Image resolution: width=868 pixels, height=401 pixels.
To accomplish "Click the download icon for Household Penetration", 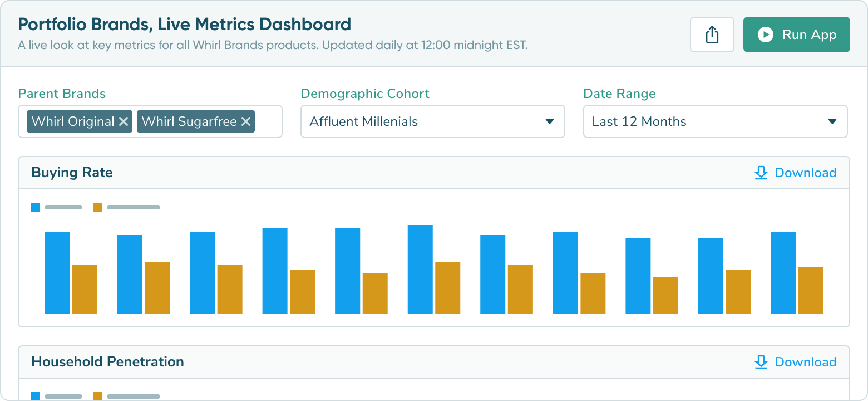I will tap(761, 362).
